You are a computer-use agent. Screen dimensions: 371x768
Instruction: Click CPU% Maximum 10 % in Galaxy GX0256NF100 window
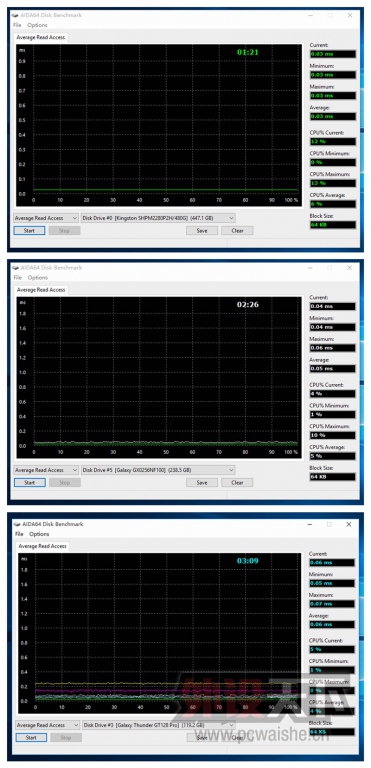click(333, 435)
